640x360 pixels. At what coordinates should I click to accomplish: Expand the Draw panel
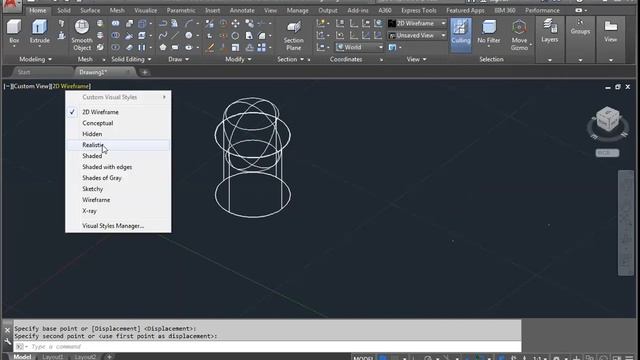[x=178, y=59]
